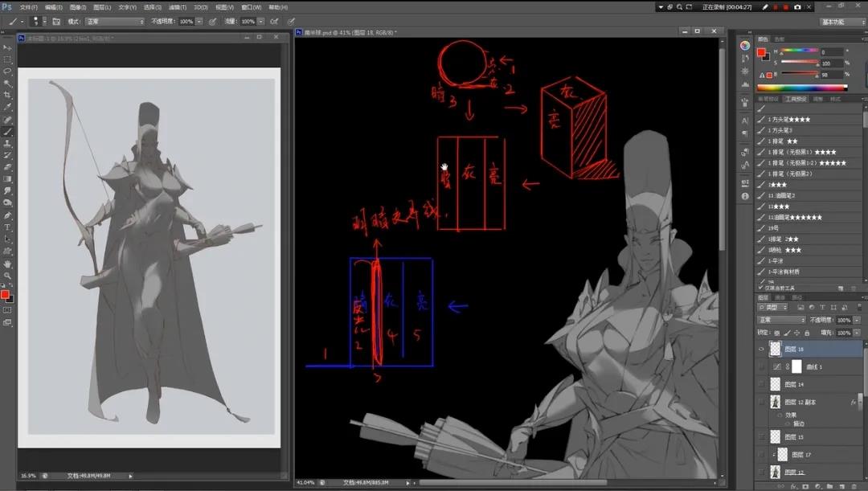
Task: Switch to the 工具预设 tab
Action: pos(794,99)
